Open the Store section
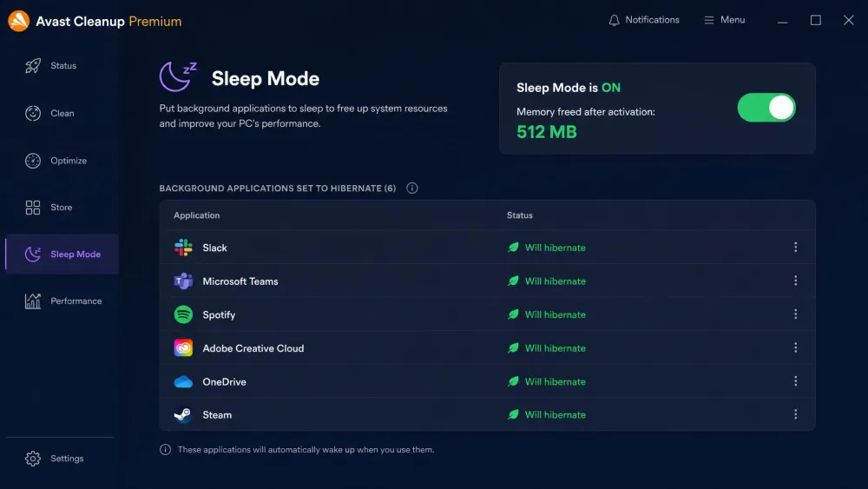868x489 pixels. click(x=62, y=207)
